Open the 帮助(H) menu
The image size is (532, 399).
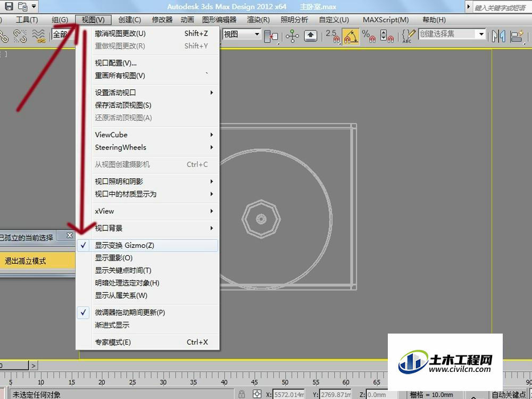[434, 20]
